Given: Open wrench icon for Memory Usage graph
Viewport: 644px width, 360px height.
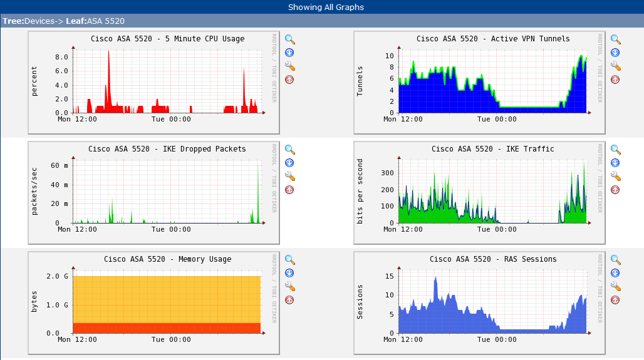Looking at the screenshot, I should click(x=290, y=287).
